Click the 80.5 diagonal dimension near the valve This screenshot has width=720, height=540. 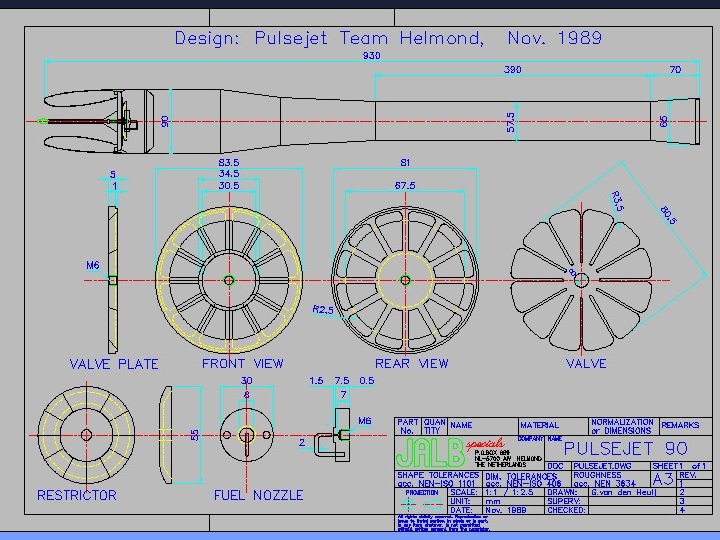pos(669,215)
